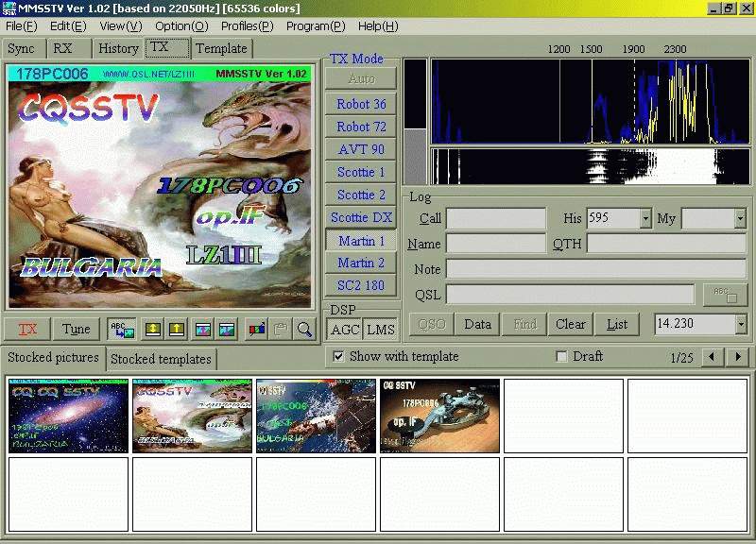Screen dimensions: 756x544
Task: Enable the Draft checkbox
Action: 562,357
